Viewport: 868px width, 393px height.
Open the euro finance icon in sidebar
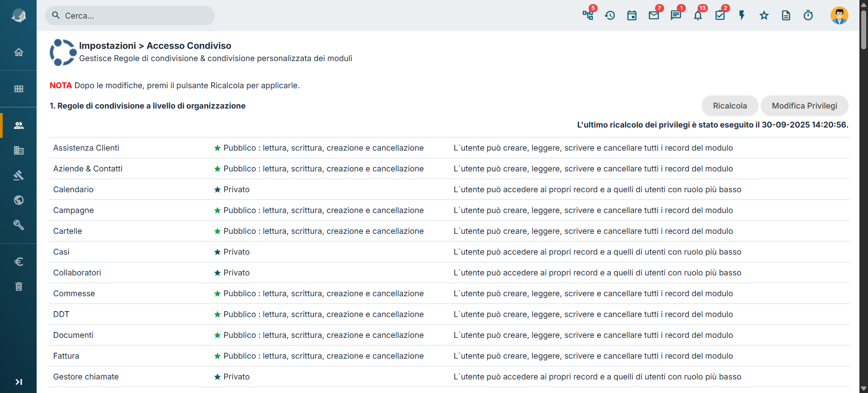(19, 261)
